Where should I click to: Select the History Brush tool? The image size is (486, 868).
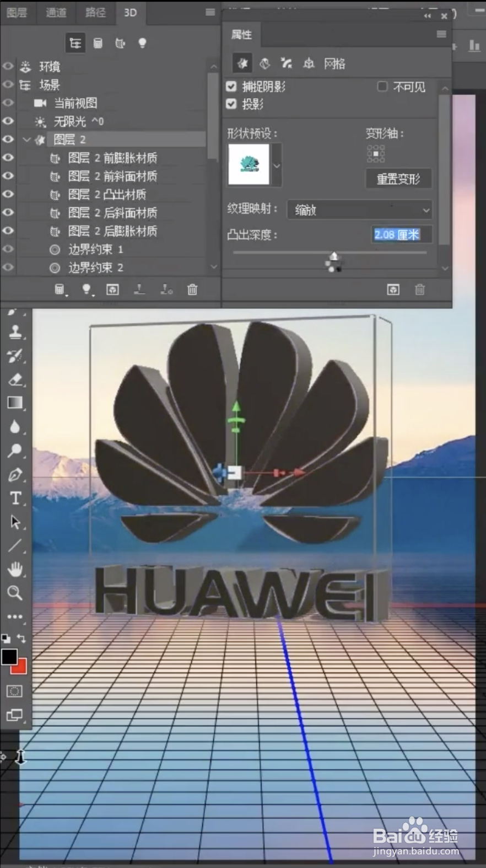(x=15, y=356)
